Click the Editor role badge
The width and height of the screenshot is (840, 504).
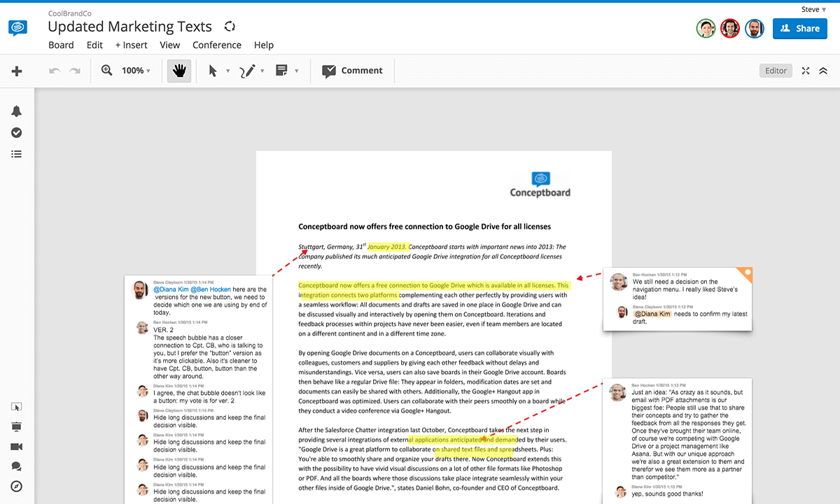point(776,71)
